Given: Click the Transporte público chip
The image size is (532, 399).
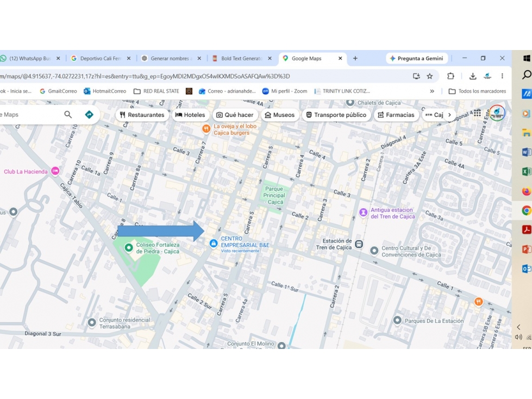Looking at the screenshot, I should click(336, 115).
